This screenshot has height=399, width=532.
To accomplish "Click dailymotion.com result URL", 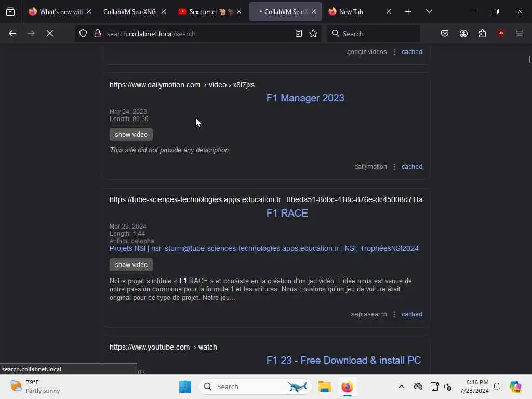I will pyautogui.click(x=182, y=85).
